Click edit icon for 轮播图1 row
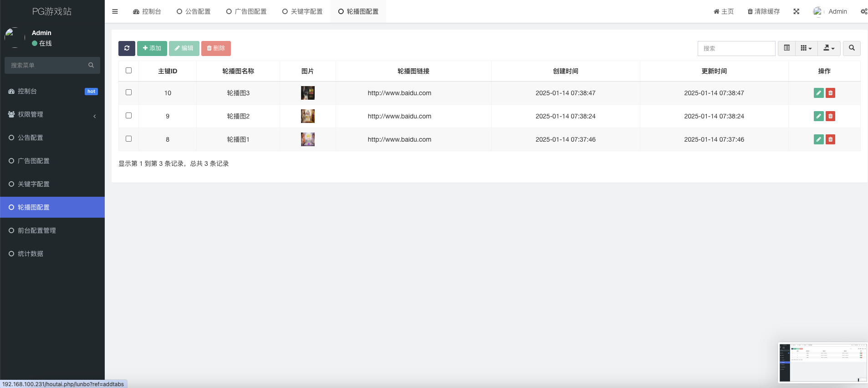The height and width of the screenshot is (388, 868). click(818, 139)
